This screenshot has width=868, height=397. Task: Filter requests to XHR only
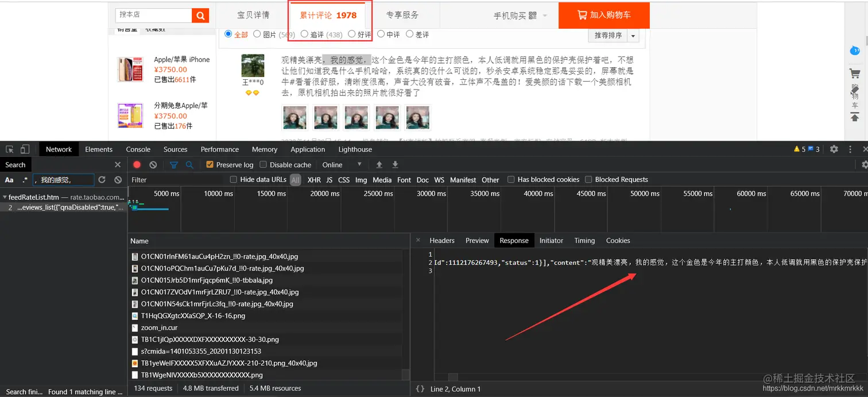(x=314, y=179)
